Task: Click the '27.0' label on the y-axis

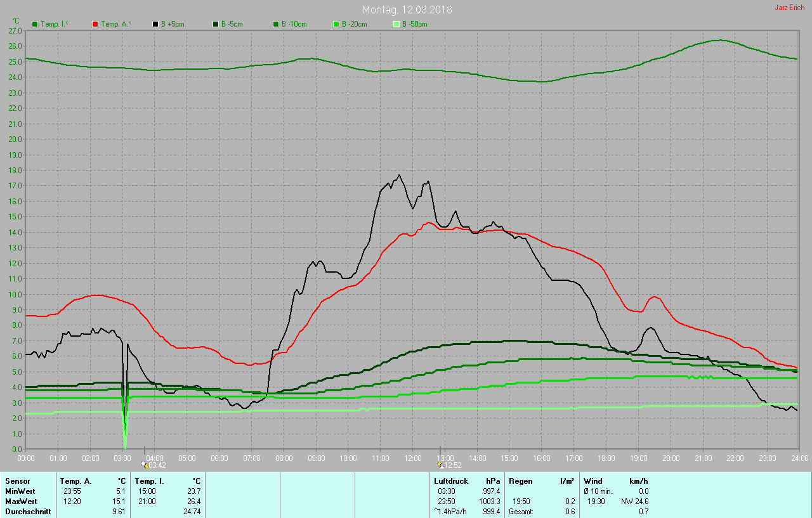Action: tap(16, 30)
